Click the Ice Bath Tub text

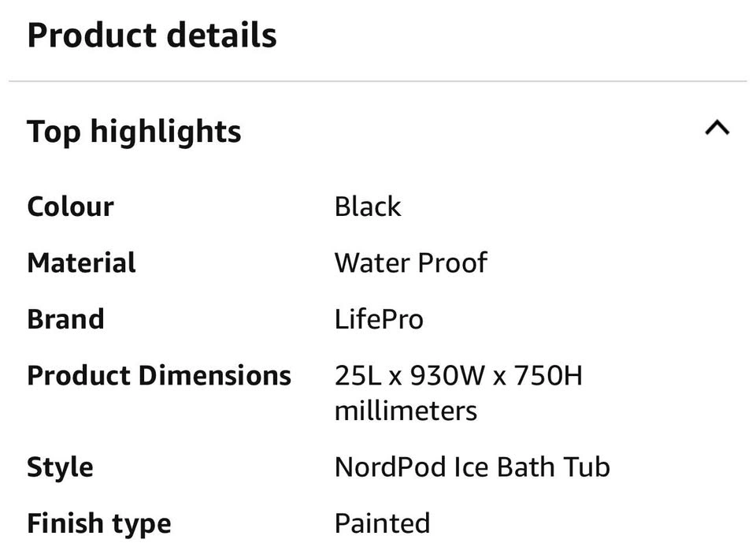(x=532, y=467)
